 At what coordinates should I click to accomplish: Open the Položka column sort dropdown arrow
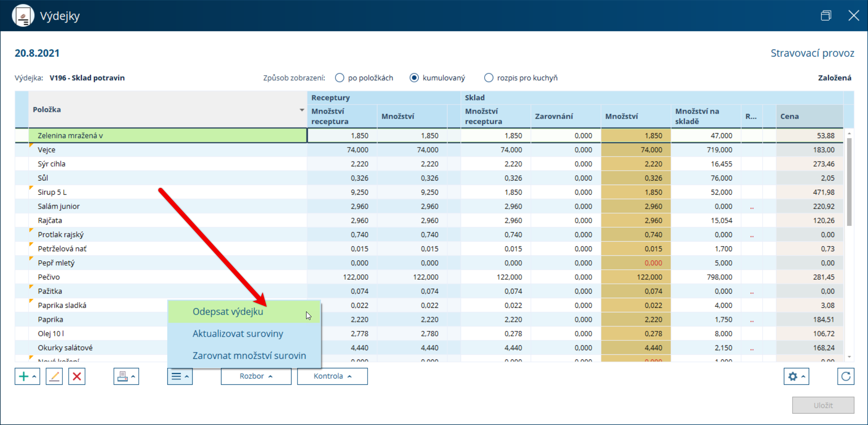302,110
